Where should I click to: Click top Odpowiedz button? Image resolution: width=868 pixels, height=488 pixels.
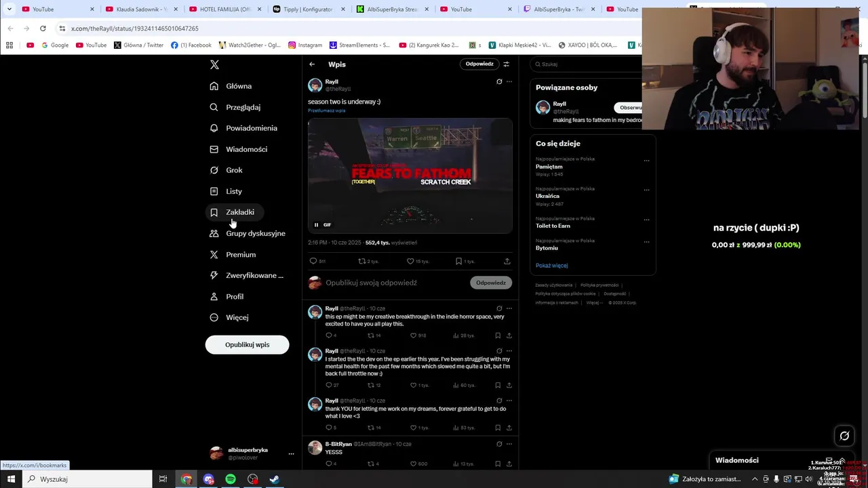479,64
